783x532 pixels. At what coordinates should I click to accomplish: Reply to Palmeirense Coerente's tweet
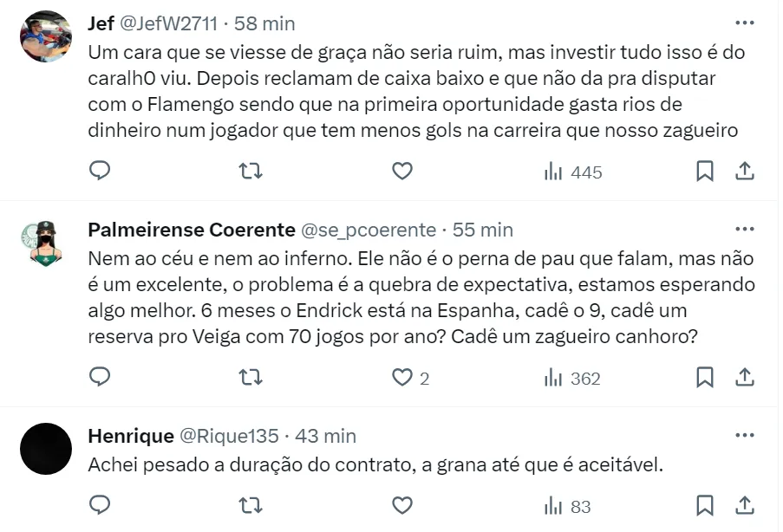(101, 378)
